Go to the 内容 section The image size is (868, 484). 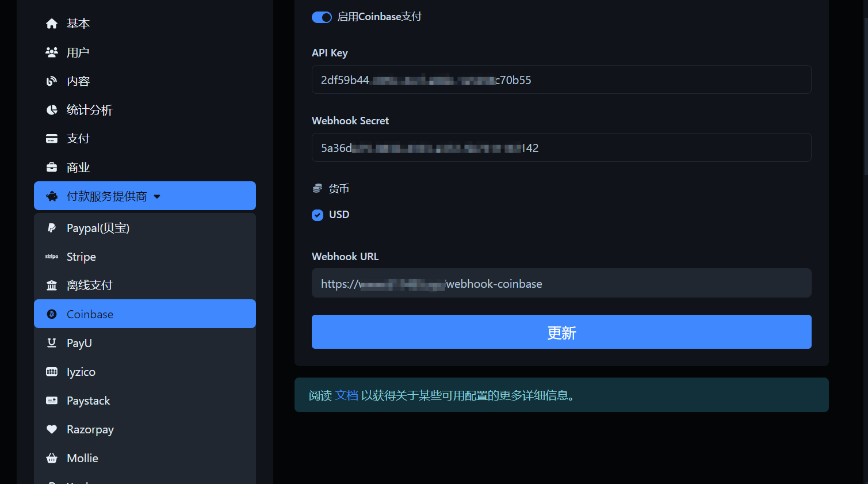[x=145, y=81]
